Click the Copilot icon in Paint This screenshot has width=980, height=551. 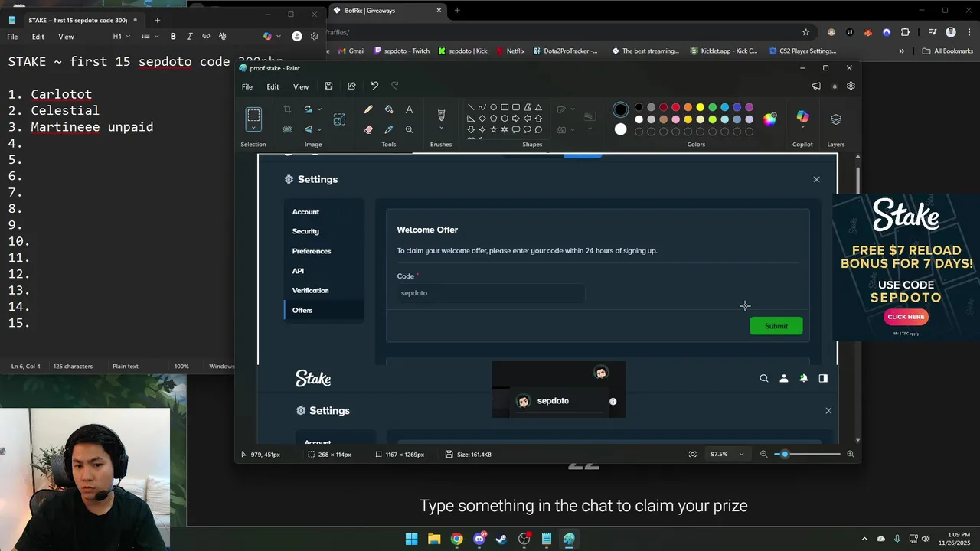[x=802, y=117]
